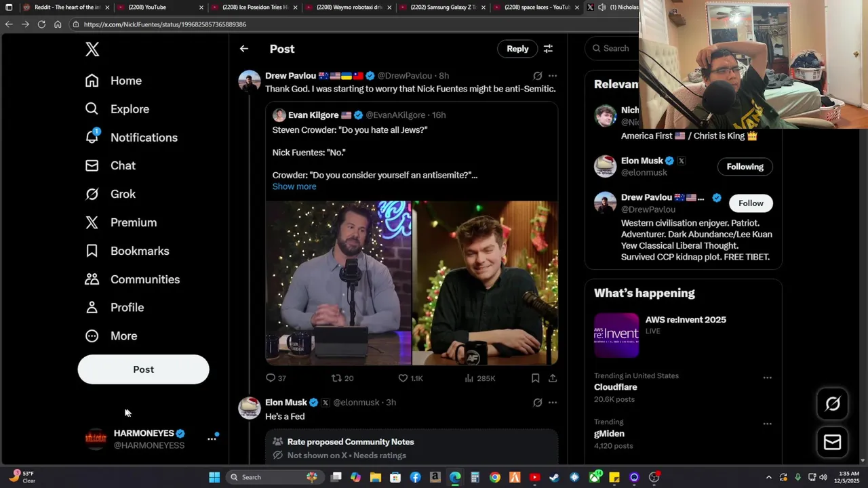This screenshot has width=868, height=488.
Task: Click the X logo in the sidebar
Action: (x=92, y=49)
